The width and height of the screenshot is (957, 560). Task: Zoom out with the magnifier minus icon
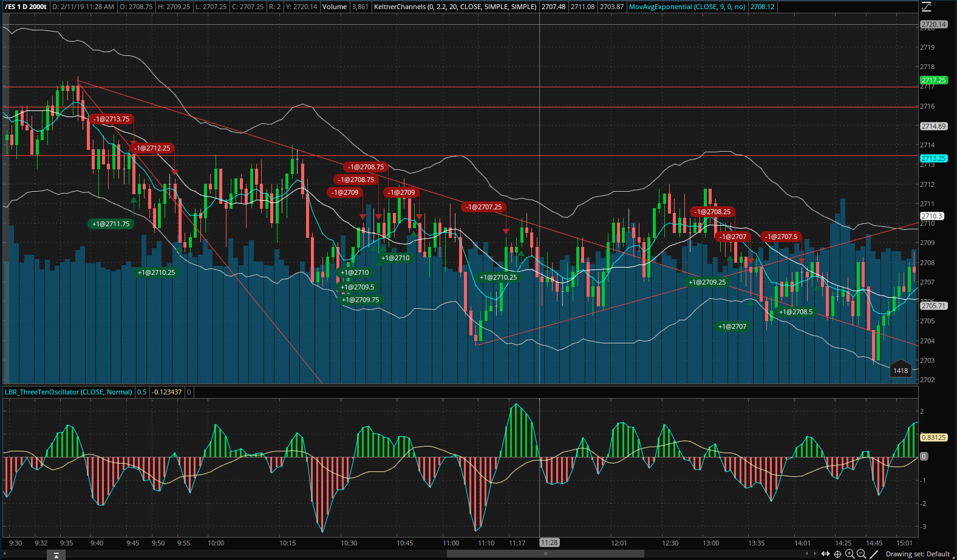click(x=861, y=554)
